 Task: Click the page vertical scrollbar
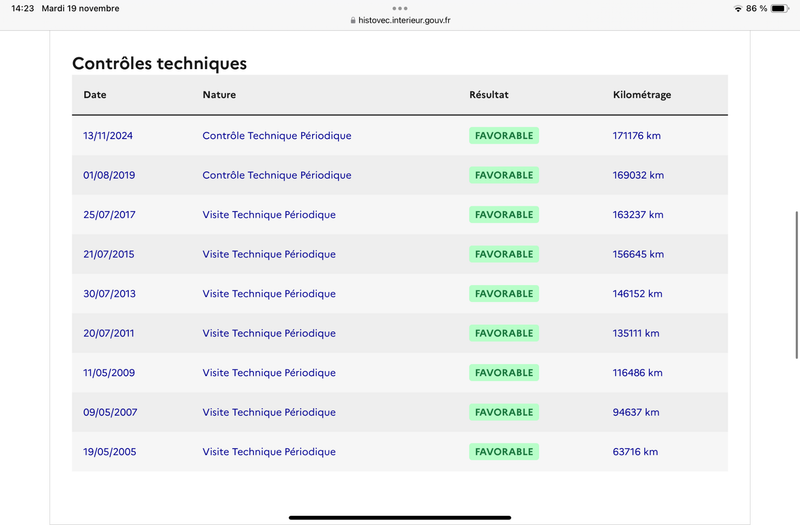pyautogui.click(x=796, y=285)
